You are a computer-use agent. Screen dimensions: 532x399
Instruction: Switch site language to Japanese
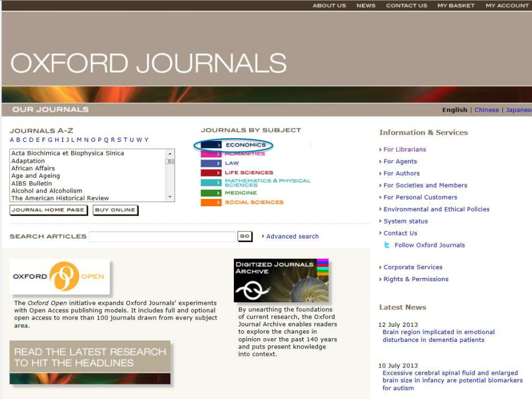[x=519, y=110]
